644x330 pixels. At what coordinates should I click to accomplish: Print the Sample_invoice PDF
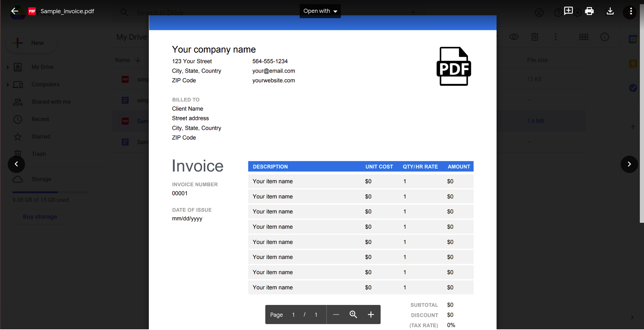[589, 11]
